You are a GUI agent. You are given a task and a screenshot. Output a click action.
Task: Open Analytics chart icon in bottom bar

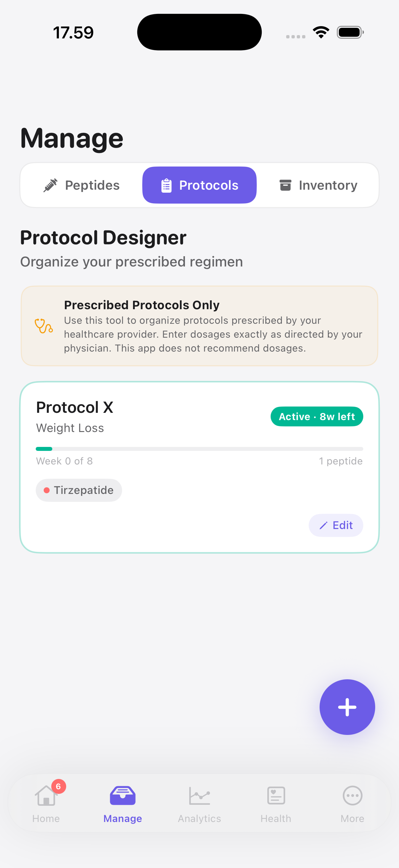point(199,796)
